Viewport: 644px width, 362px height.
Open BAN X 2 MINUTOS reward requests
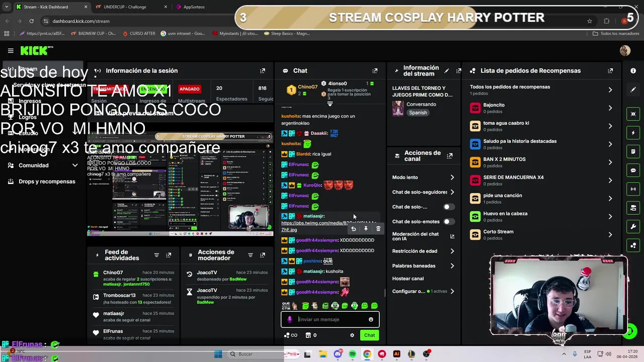pos(541,162)
